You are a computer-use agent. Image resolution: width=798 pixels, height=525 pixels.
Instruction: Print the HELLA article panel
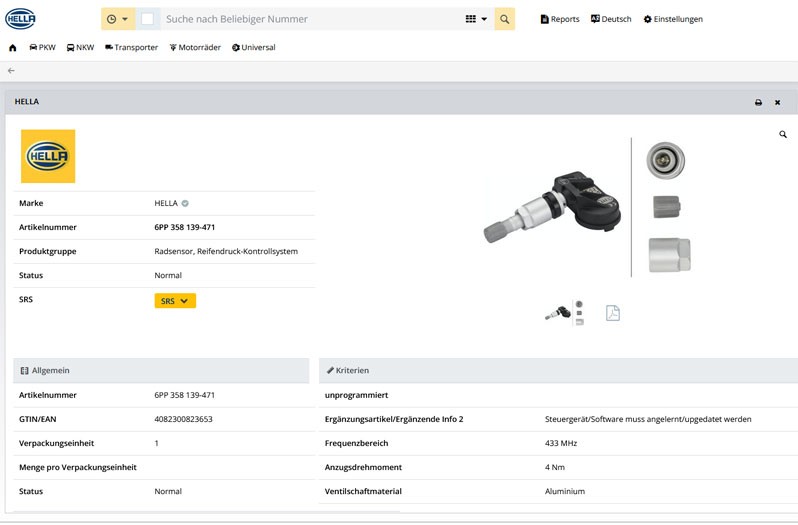click(758, 102)
